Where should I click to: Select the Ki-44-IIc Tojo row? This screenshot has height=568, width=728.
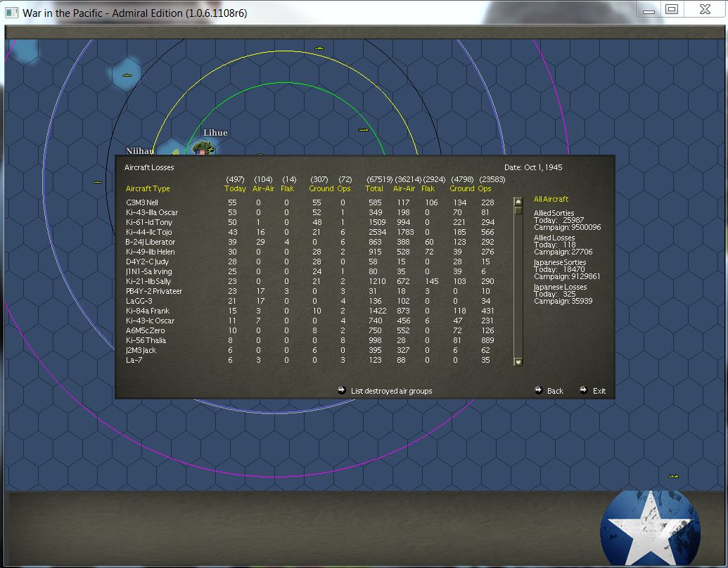(x=310, y=232)
